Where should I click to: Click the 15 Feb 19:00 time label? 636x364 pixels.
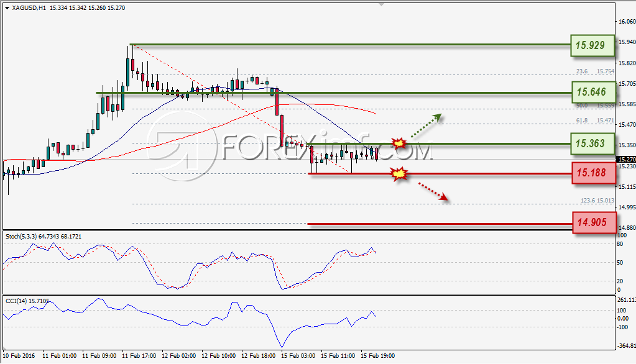click(x=377, y=356)
